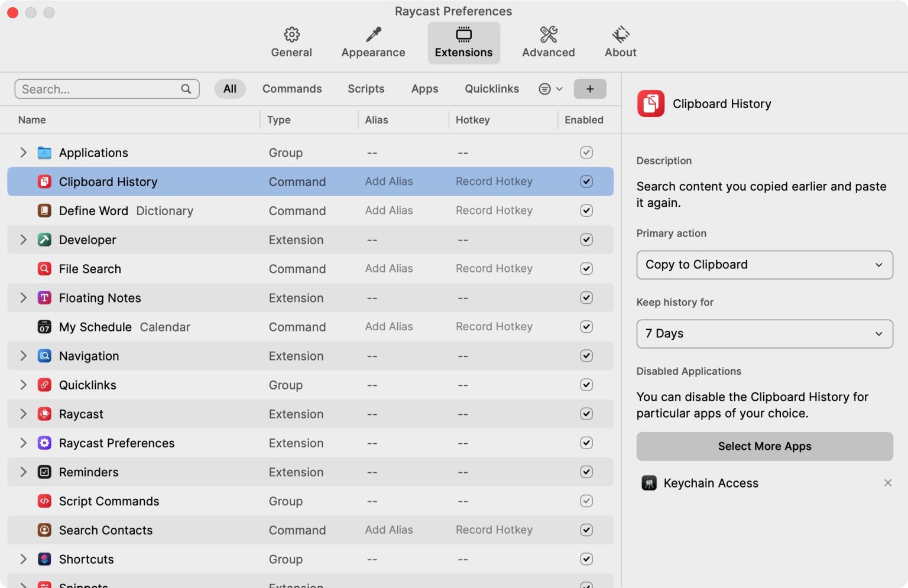The image size is (908, 588).
Task: Click the File Search command icon
Action: [44, 269]
